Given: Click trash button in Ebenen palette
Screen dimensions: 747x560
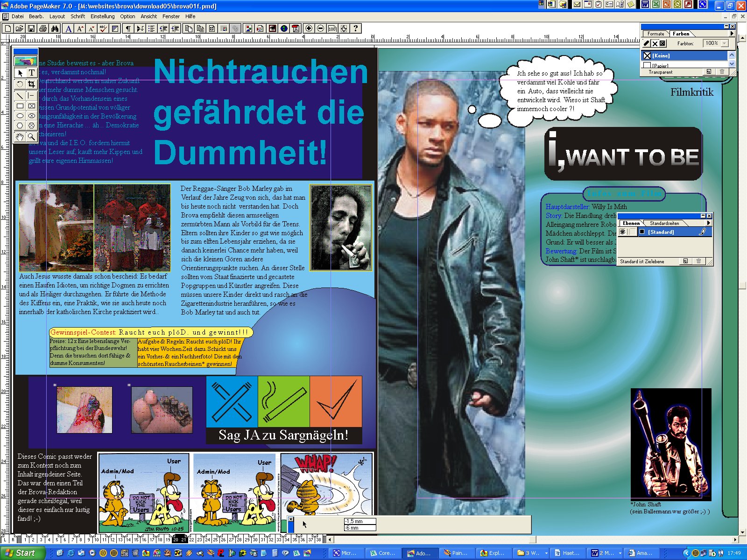Looking at the screenshot, I should (698, 261).
